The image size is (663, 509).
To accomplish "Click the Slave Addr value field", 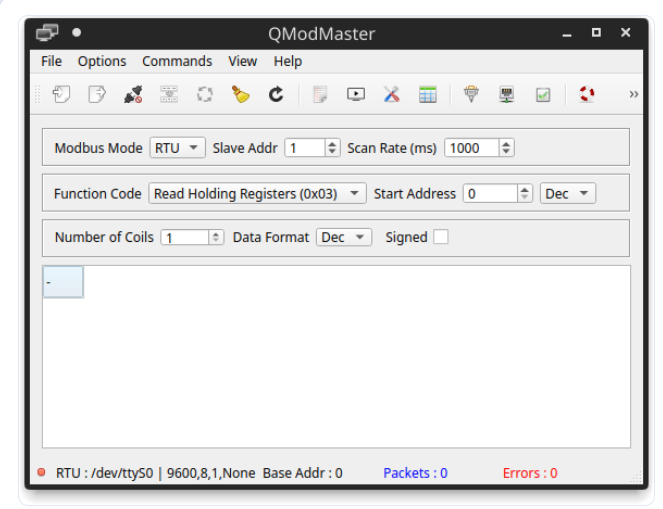I will [305, 148].
